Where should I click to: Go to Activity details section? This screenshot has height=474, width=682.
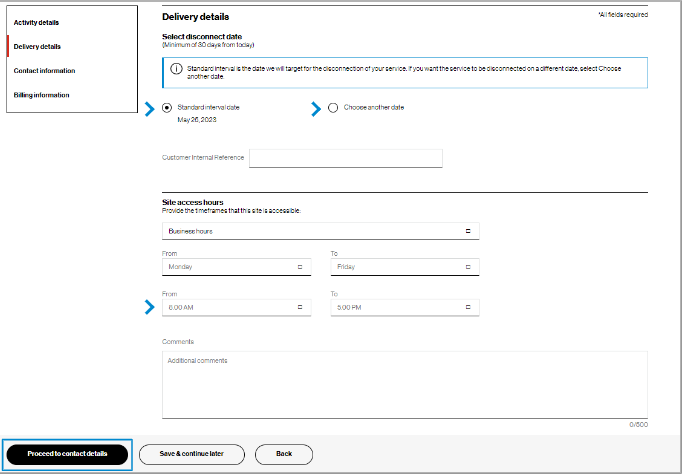point(37,22)
